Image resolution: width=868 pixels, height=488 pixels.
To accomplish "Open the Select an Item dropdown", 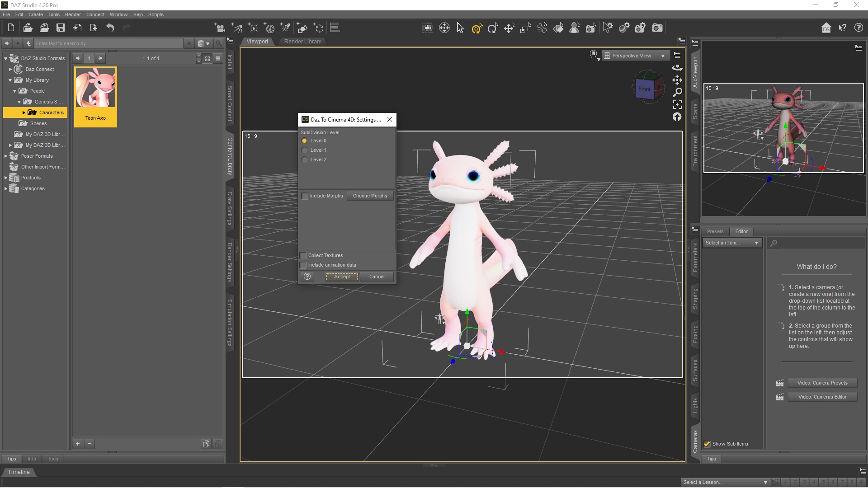I will point(732,243).
